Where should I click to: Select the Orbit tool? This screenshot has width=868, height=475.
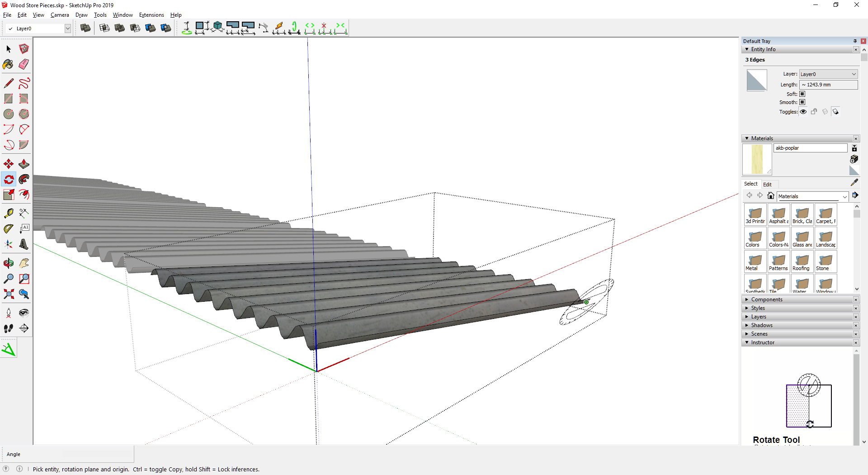point(9,263)
